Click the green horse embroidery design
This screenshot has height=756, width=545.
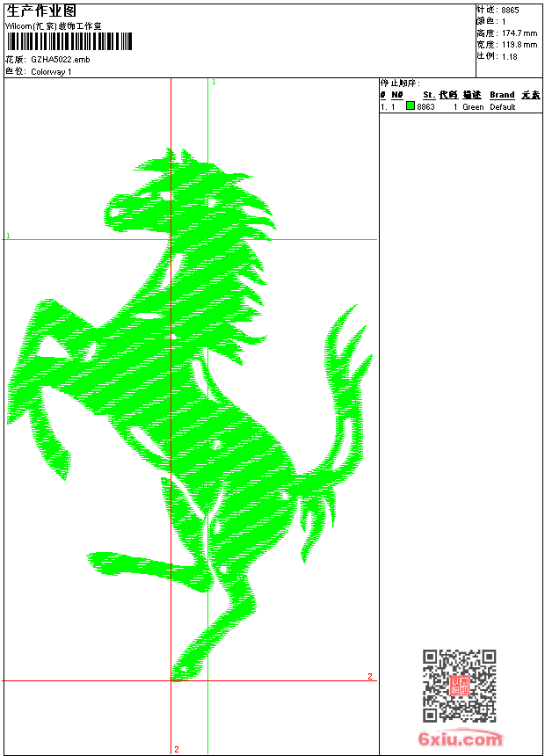coord(190,415)
